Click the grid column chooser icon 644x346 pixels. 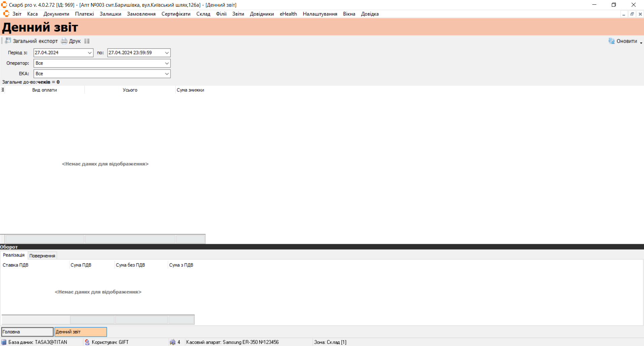click(3, 90)
